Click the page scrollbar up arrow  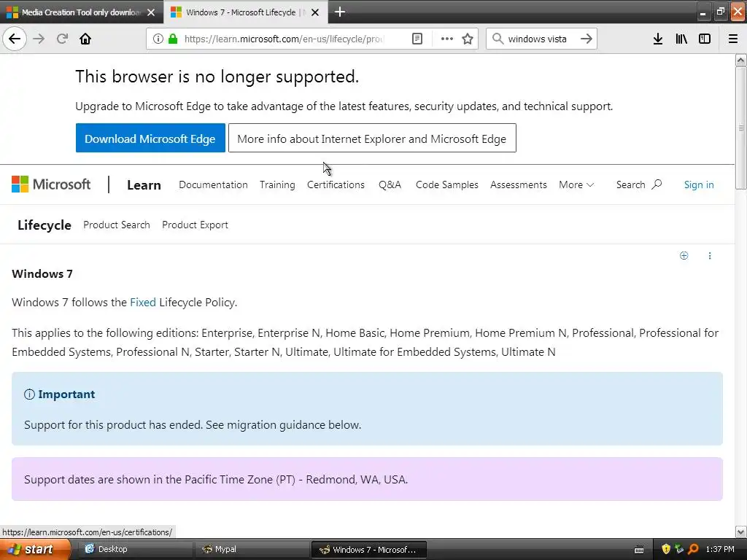pyautogui.click(x=741, y=60)
